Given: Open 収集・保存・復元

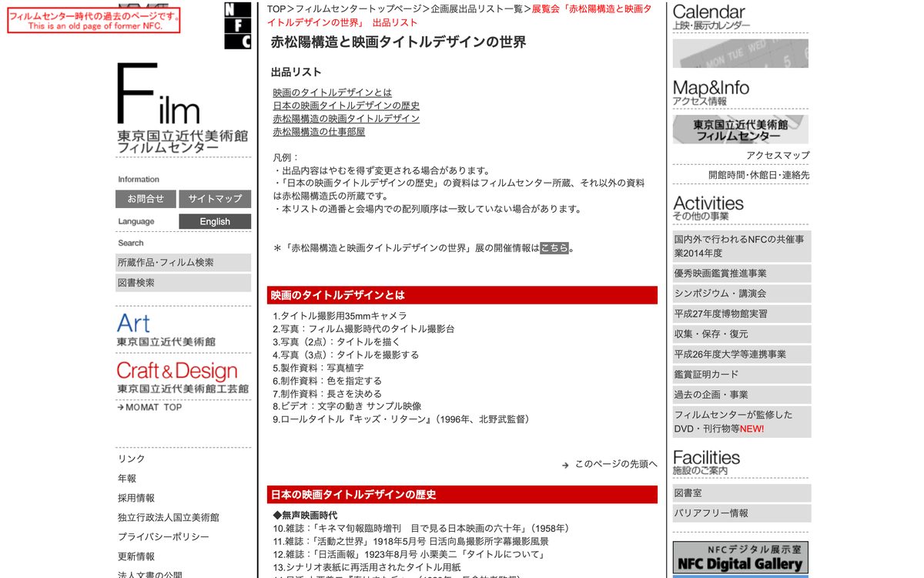Looking at the screenshot, I should (x=742, y=334).
